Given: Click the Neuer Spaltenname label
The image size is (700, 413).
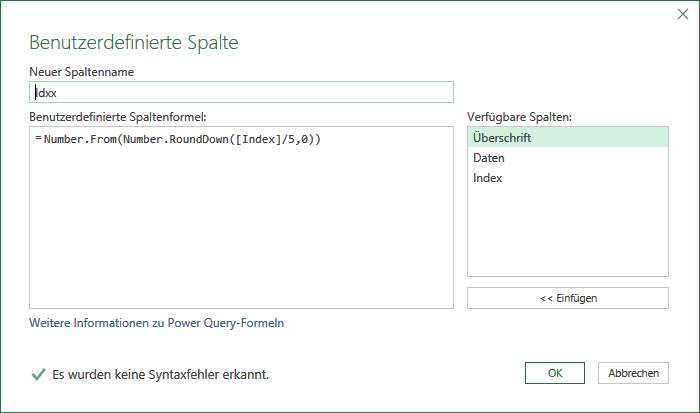Looking at the screenshot, I should point(82,72).
